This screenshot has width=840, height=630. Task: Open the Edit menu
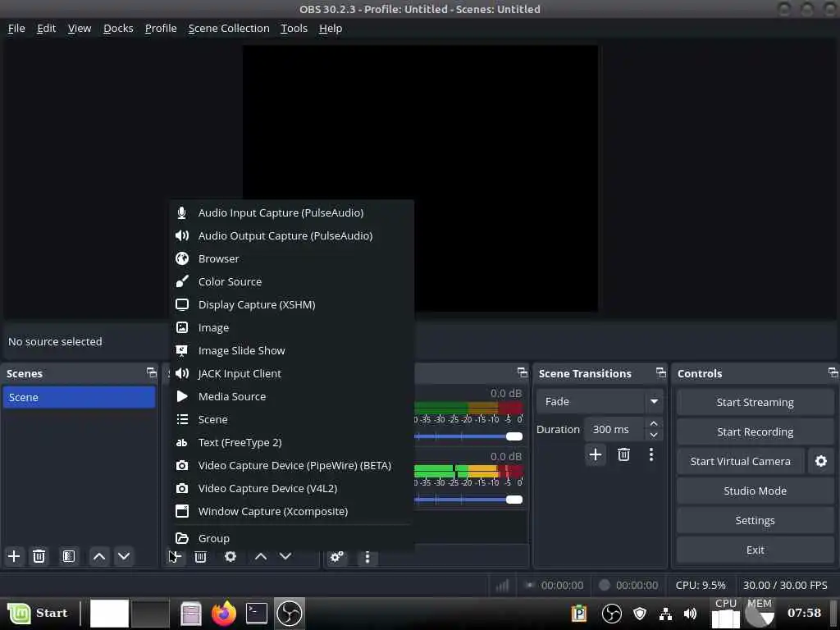(46, 29)
